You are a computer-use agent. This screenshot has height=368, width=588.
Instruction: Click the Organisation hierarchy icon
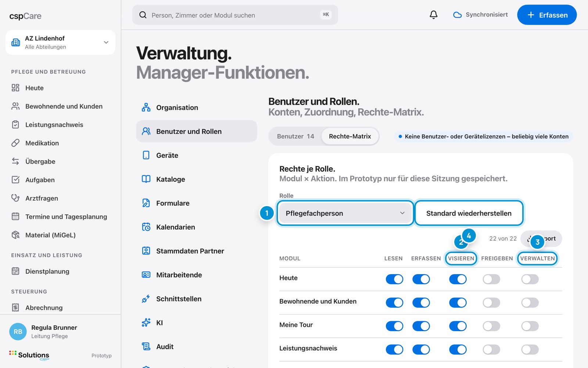pyautogui.click(x=146, y=107)
